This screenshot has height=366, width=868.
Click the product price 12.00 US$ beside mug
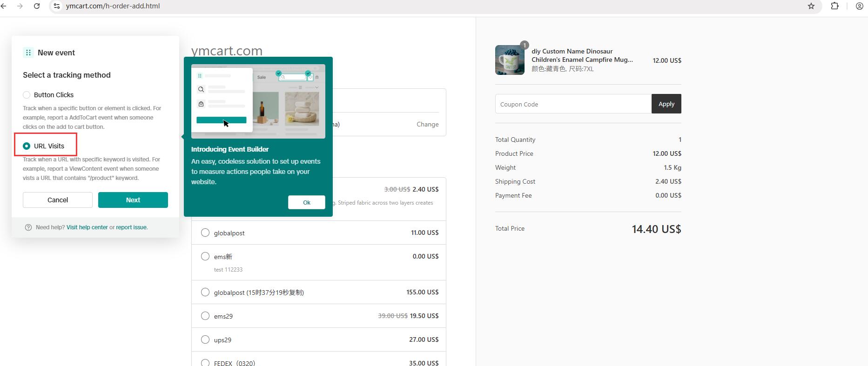click(667, 60)
